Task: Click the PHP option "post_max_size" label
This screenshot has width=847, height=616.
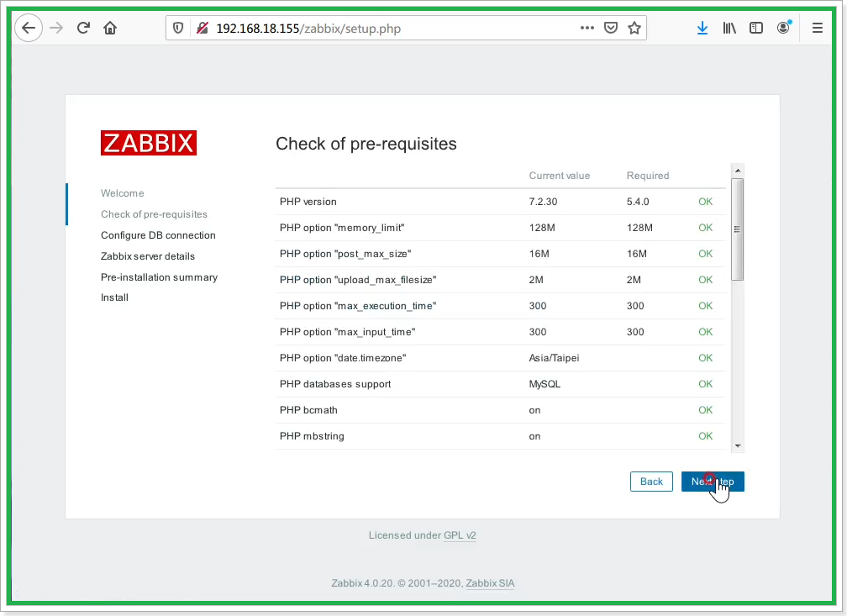Action: click(x=345, y=254)
